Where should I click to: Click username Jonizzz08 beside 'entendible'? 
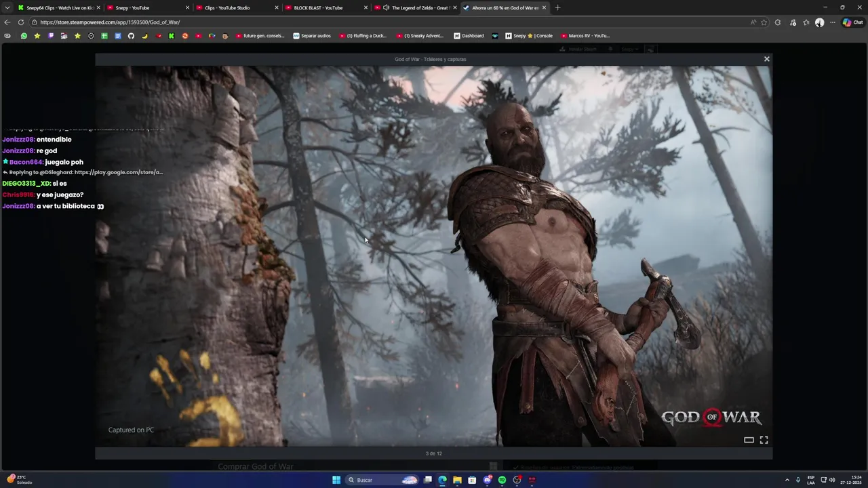18,140
